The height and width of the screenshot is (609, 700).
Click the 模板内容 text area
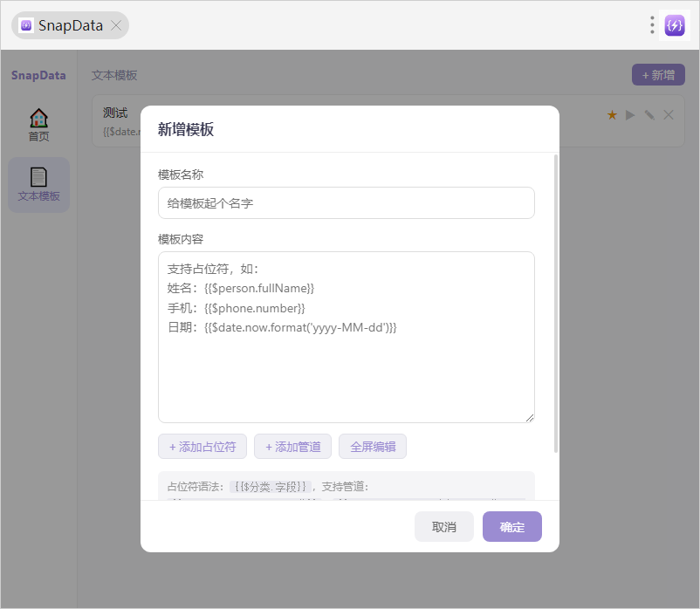click(346, 337)
